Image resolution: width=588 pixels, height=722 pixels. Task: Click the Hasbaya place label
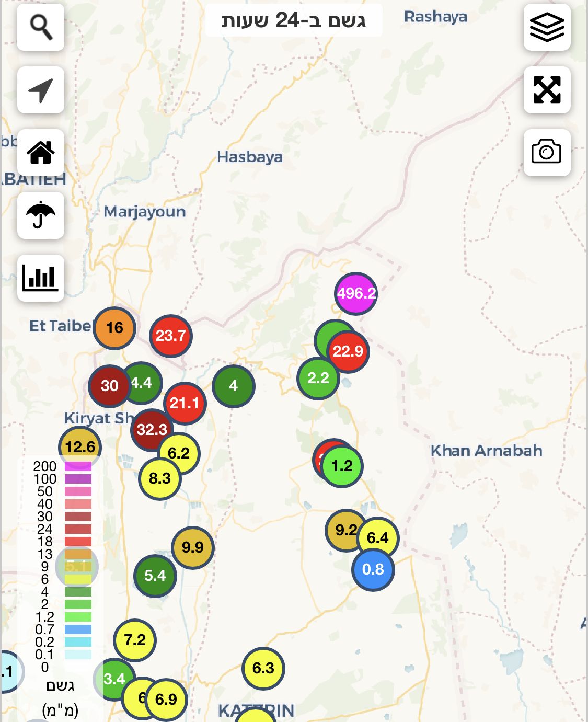click(250, 157)
